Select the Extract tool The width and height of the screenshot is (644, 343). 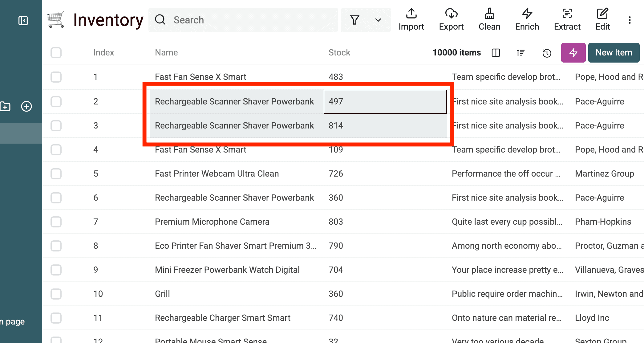point(567,19)
